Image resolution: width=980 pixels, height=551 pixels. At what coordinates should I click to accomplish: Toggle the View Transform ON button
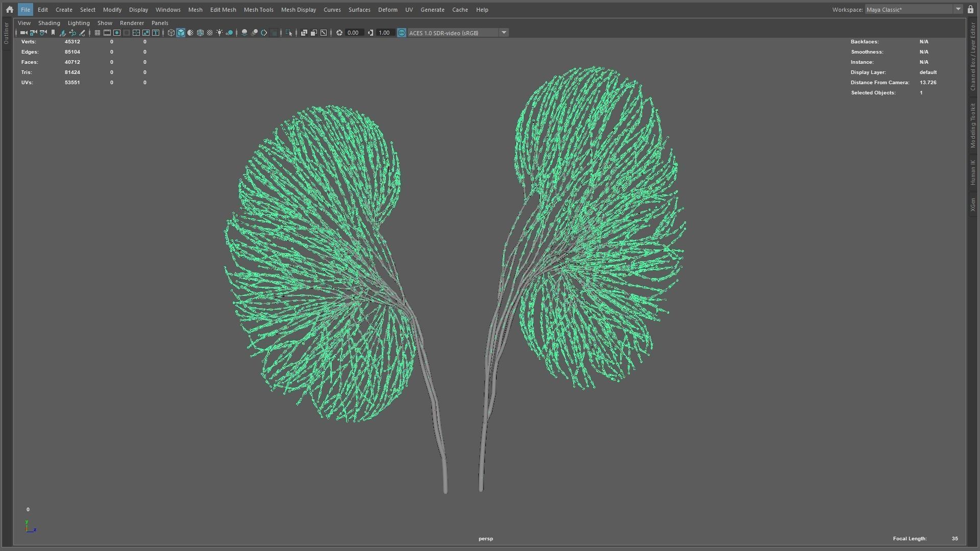402,33
